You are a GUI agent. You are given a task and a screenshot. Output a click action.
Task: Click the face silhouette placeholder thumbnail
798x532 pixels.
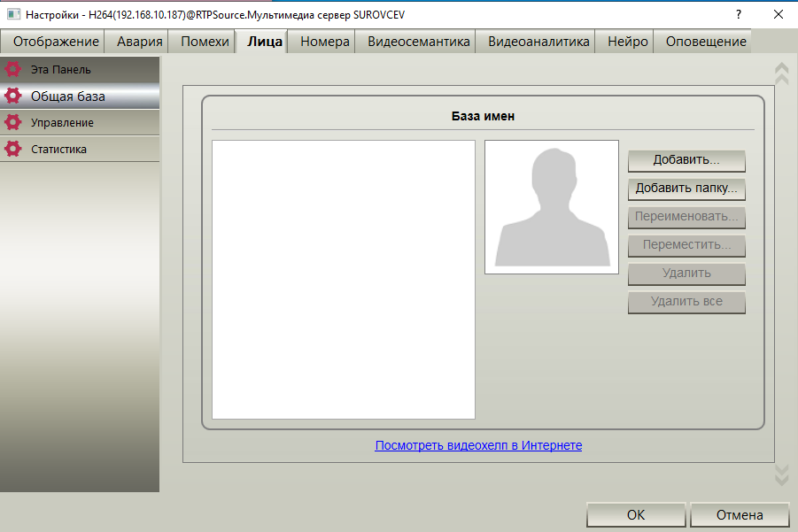coord(552,207)
